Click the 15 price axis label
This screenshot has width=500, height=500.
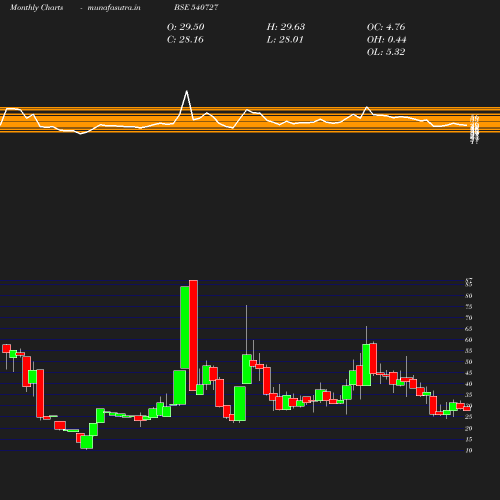[469, 439]
